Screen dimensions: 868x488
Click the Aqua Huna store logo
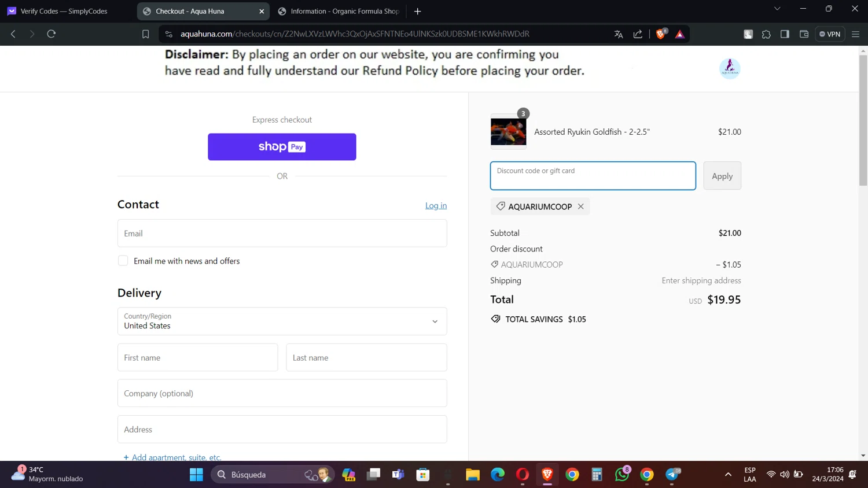click(x=730, y=68)
